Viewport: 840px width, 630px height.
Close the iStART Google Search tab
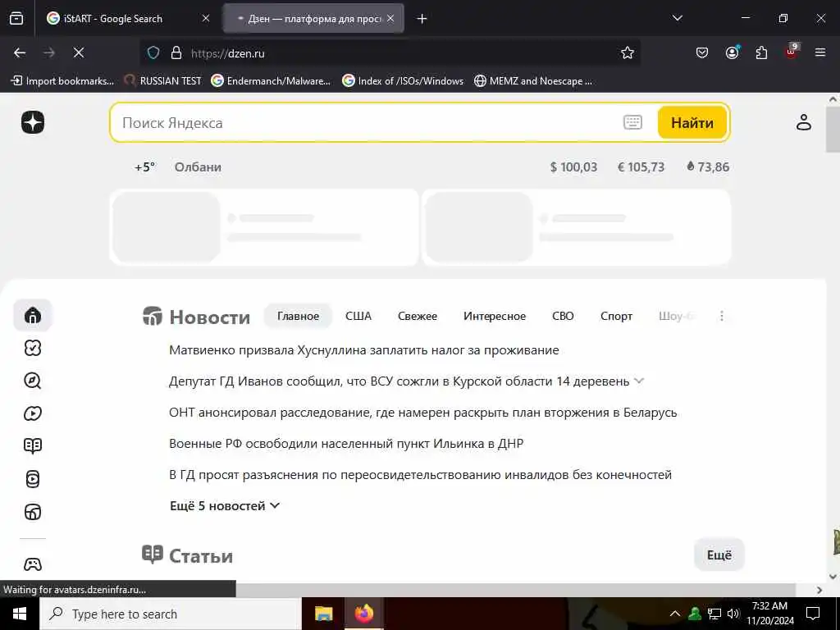pos(206,18)
